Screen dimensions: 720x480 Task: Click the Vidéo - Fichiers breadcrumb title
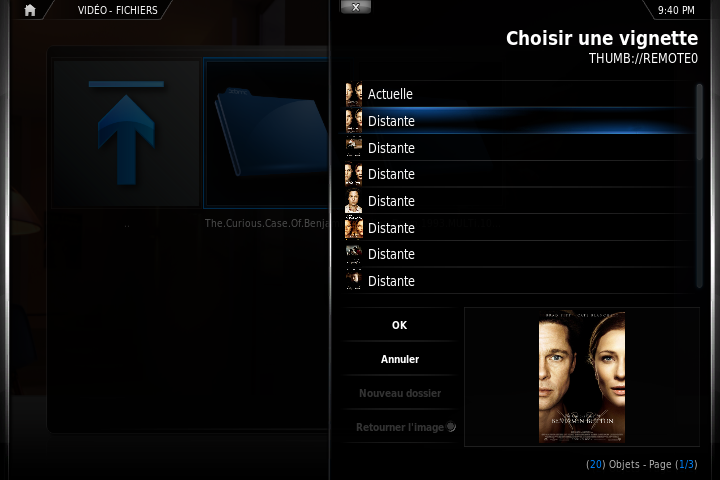[118, 10]
